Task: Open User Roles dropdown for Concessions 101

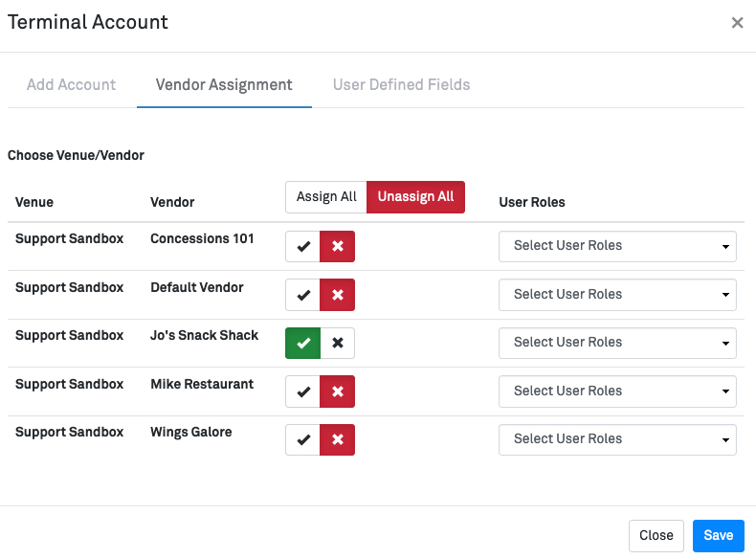Action: pos(617,246)
